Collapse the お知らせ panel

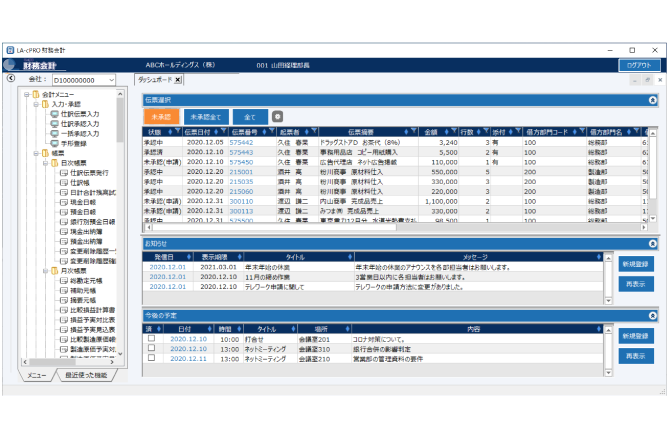652,244
